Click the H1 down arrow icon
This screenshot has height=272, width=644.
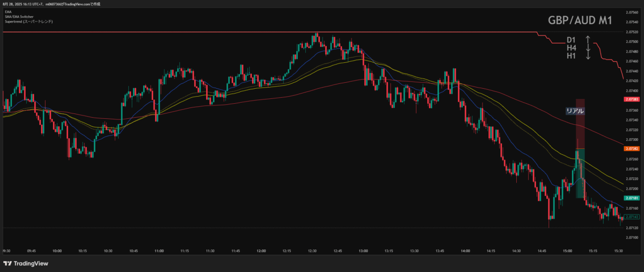pyautogui.click(x=588, y=55)
